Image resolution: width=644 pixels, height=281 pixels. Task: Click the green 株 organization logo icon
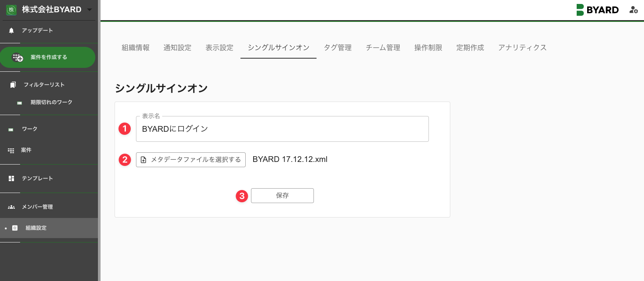click(11, 10)
